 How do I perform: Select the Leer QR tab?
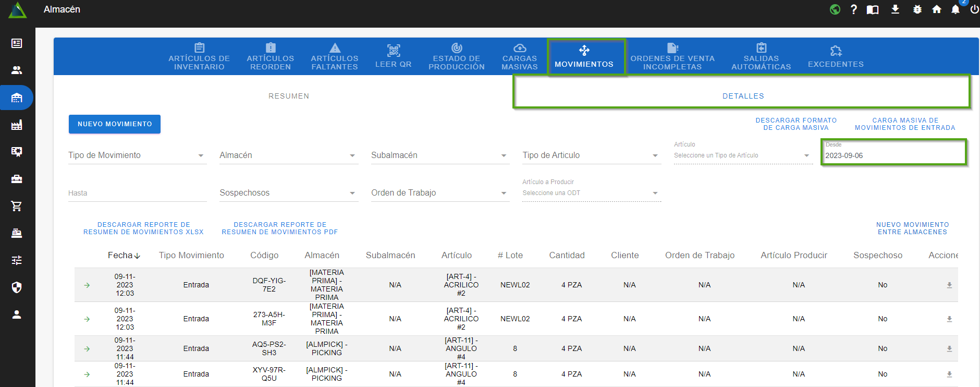click(393, 57)
